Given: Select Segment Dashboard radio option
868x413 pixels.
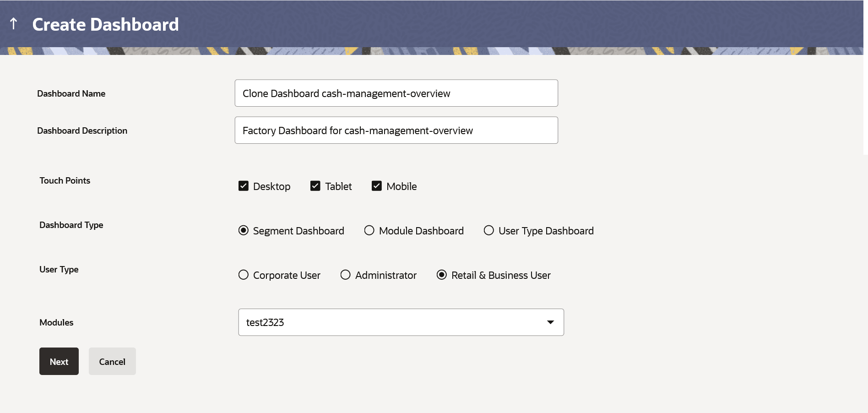Looking at the screenshot, I should (x=244, y=230).
